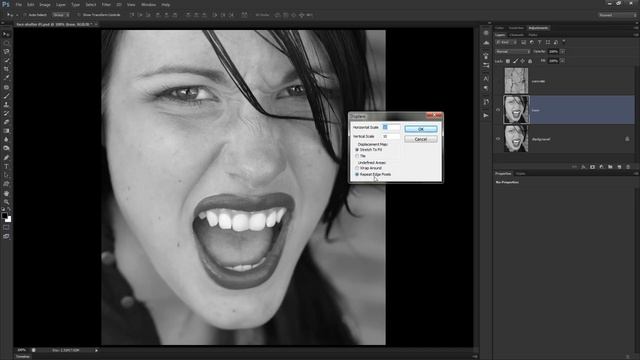Viewport: 640px width, 360px height.
Task: Select the Wrap Around radio option
Action: pyautogui.click(x=357, y=168)
